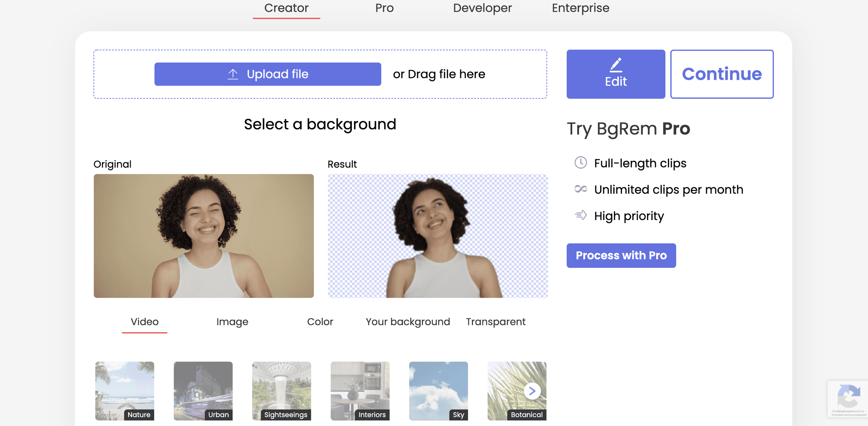This screenshot has width=868, height=426.
Task: Click the 'or Drag file here' text
Action: [x=439, y=74]
